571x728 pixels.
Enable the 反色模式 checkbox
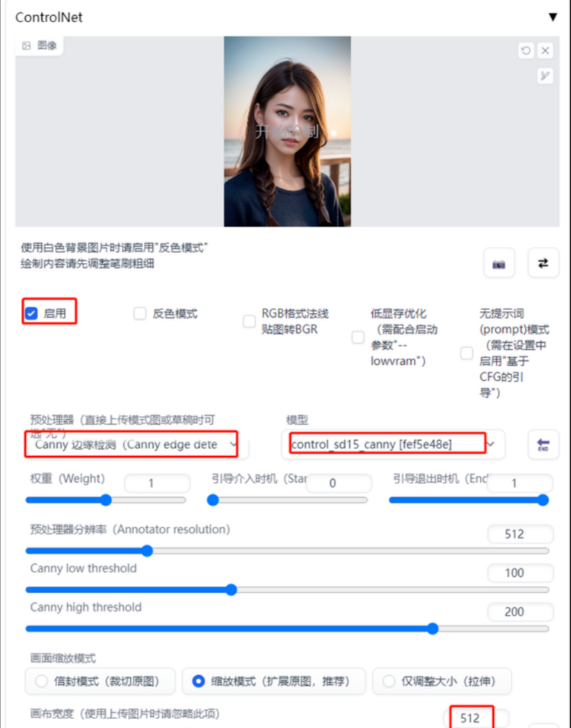(x=140, y=314)
